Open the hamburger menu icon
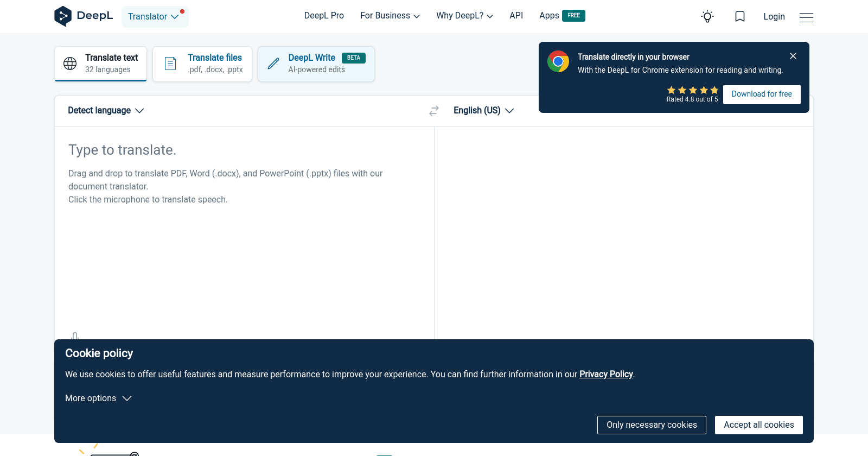 pos(806,17)
